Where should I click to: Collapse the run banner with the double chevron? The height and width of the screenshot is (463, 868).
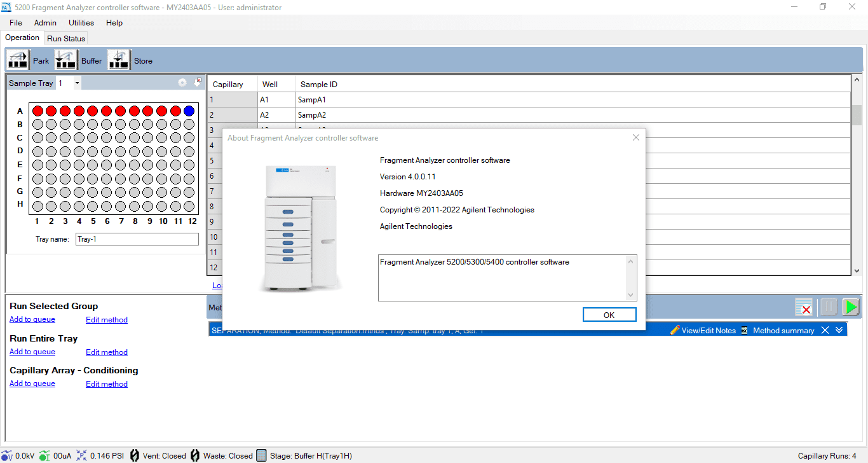pyautogui.click(x=839, y=330)
